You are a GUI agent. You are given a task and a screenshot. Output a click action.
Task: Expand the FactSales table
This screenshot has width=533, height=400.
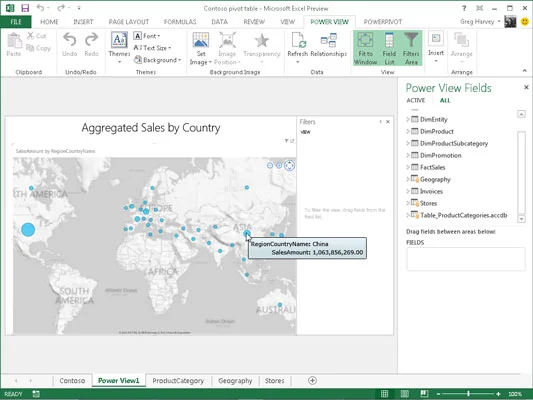pos(408,167)
